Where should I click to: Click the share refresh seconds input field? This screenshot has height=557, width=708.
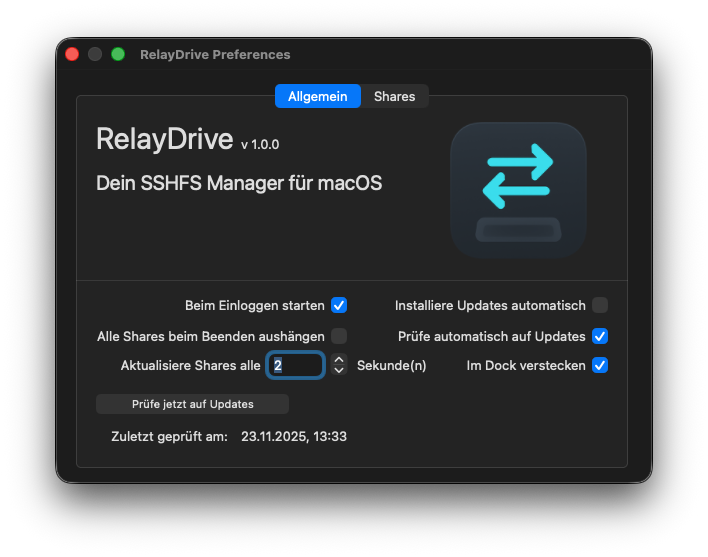pos(296,366)
